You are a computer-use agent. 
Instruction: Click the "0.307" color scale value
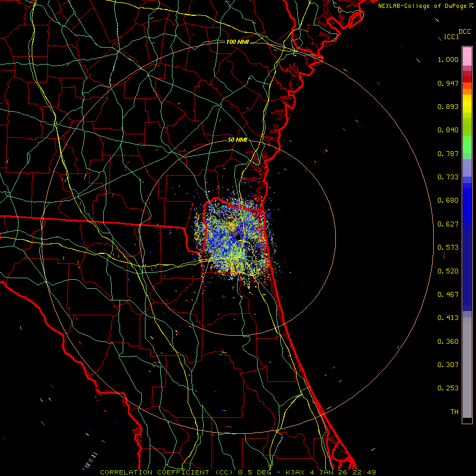pyautogui.click(x=448, y=365)
